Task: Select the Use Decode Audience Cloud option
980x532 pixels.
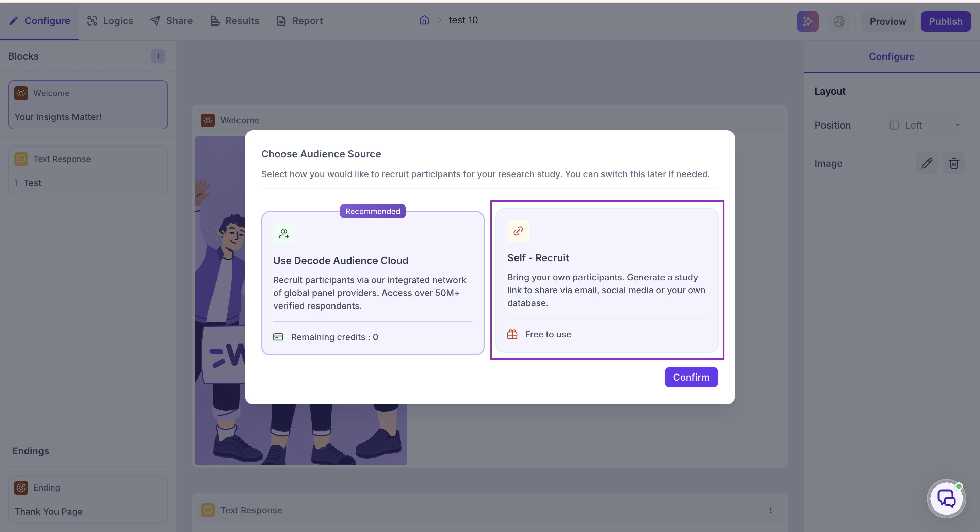Action: 373,283
